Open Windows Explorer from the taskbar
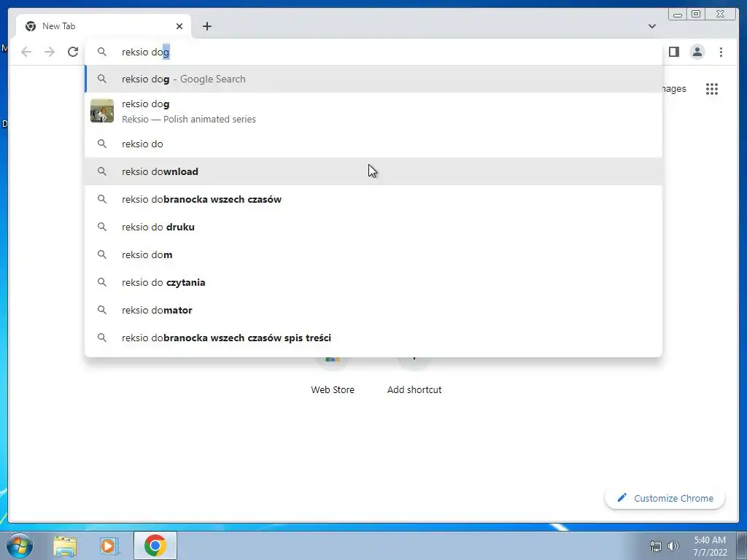This screenshot has height=560, width=747. click(65, 545)
